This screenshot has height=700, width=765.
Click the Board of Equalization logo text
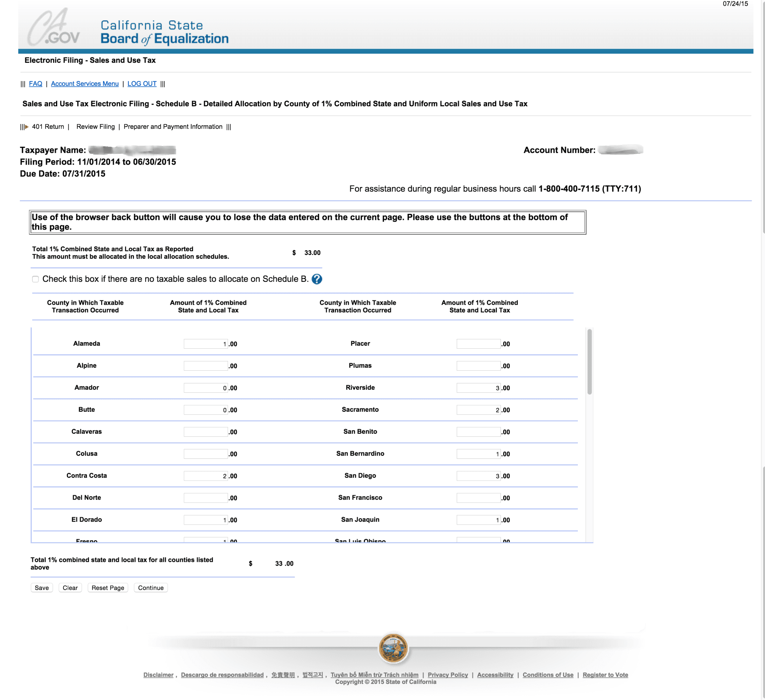[x=164, y=32]
